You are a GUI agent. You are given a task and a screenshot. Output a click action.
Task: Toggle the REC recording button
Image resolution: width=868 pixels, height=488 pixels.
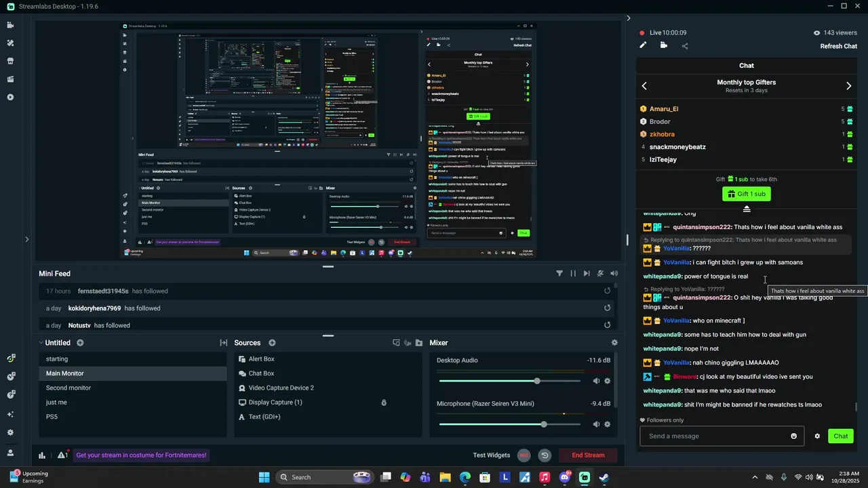coord(524,455)
